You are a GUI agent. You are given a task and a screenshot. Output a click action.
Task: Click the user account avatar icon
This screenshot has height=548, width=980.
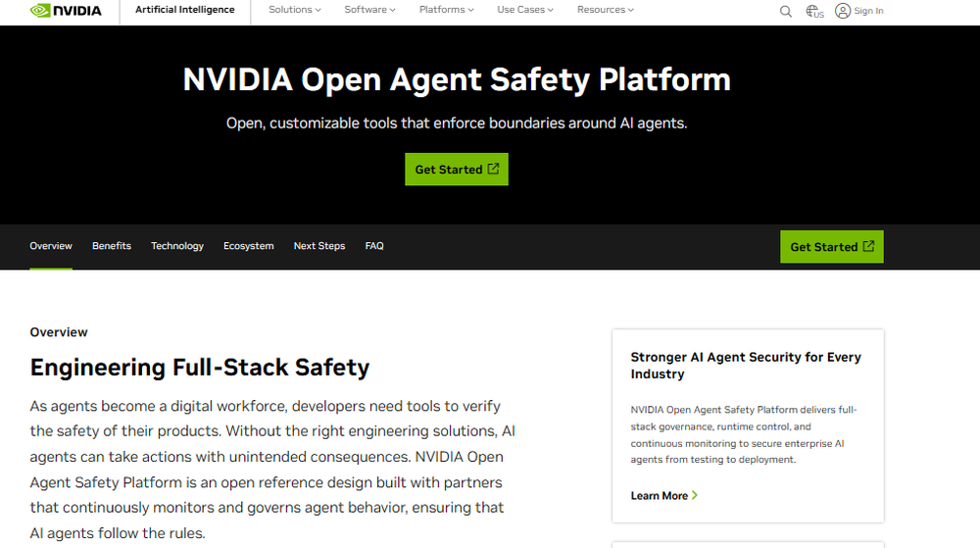843,11
